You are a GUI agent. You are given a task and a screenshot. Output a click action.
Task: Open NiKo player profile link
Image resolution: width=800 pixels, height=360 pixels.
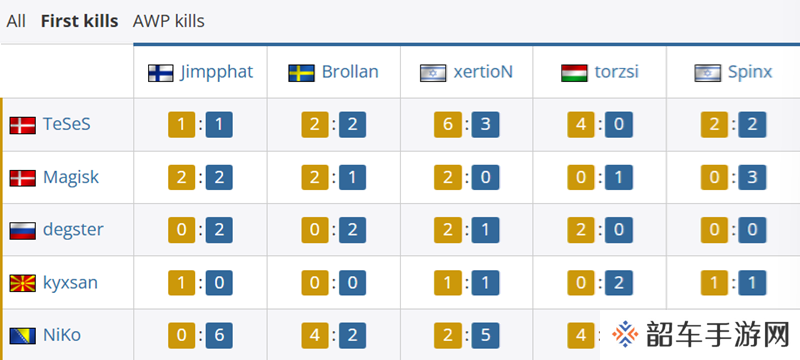[x=62, y=336]
